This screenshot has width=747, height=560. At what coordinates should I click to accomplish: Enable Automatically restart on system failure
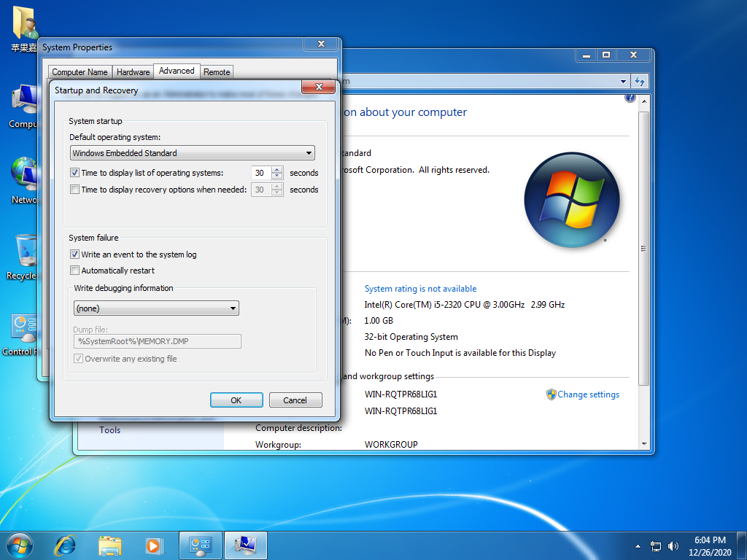74,271
